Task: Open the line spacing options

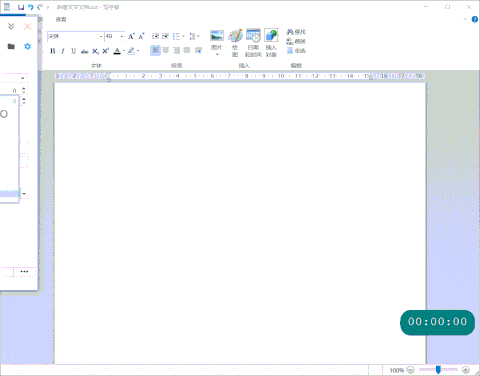Action: 194,36
